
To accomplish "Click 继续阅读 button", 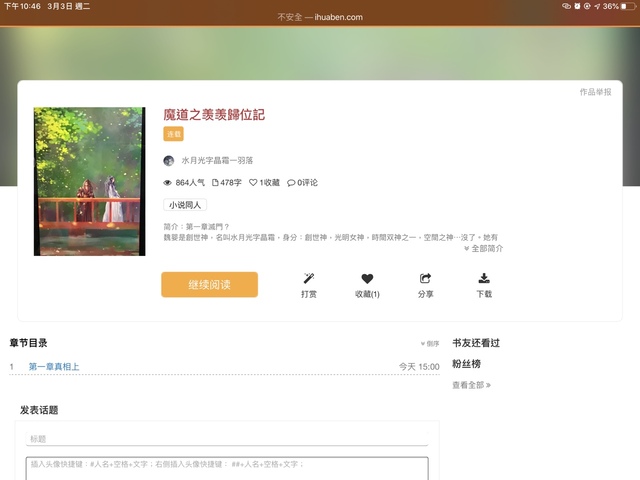I will 209,284.
